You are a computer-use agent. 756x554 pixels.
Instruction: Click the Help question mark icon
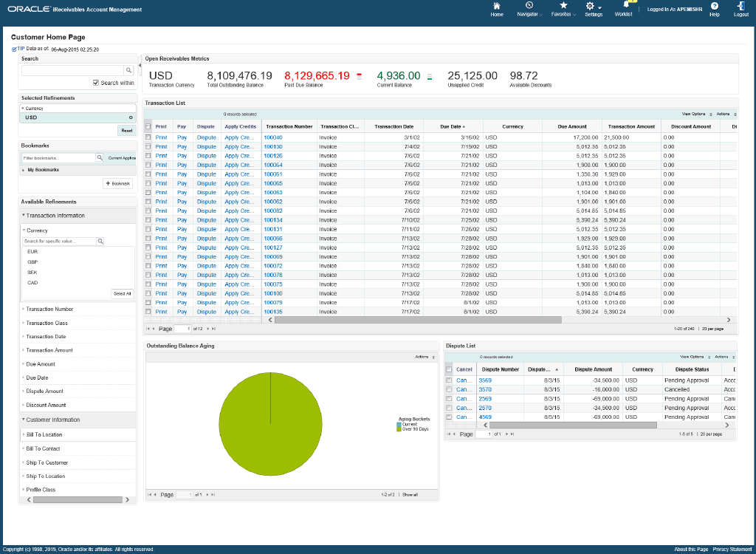click(715, 6)
